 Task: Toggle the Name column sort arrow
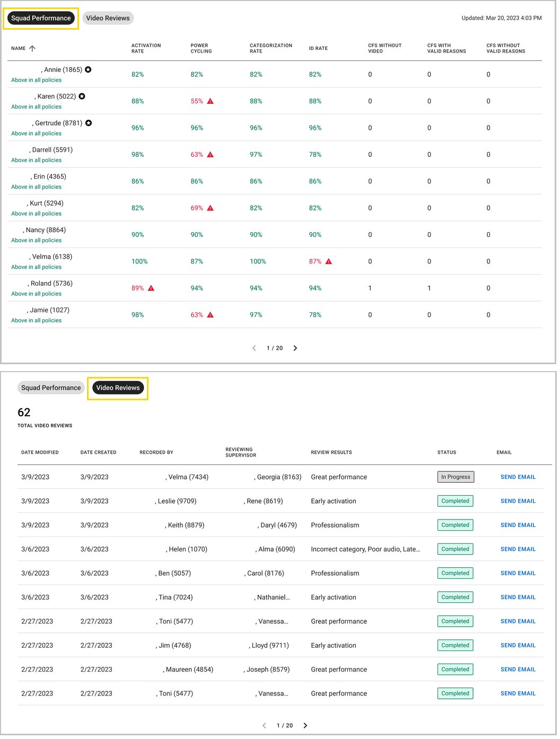[32, 48]
